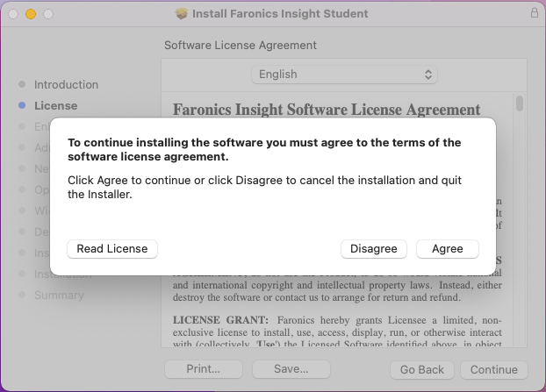546x392 pixels.
Task: Select the License step in the sidebar
Action: pyautogui.click(x=55, y=106)
